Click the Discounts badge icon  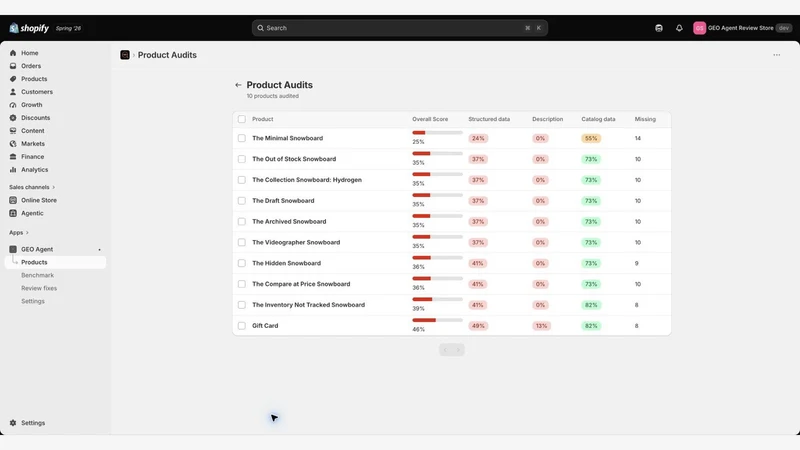pyautogui.click(x=13, y=118)
